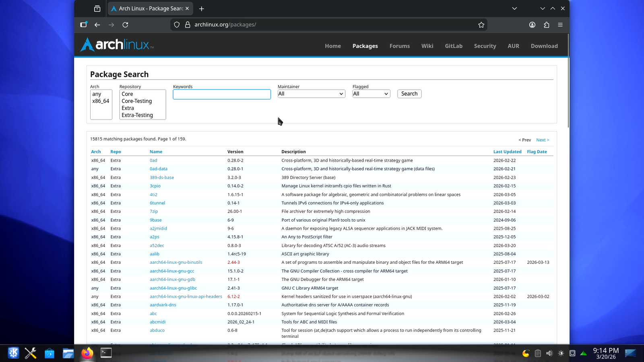This screenshot has width=644, height=362.
Task: Open the Firefox account icon
Action: coord(532,25)
